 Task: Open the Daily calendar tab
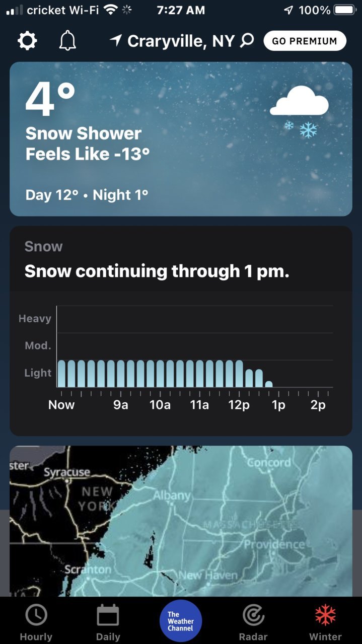[x=108, y=623]
